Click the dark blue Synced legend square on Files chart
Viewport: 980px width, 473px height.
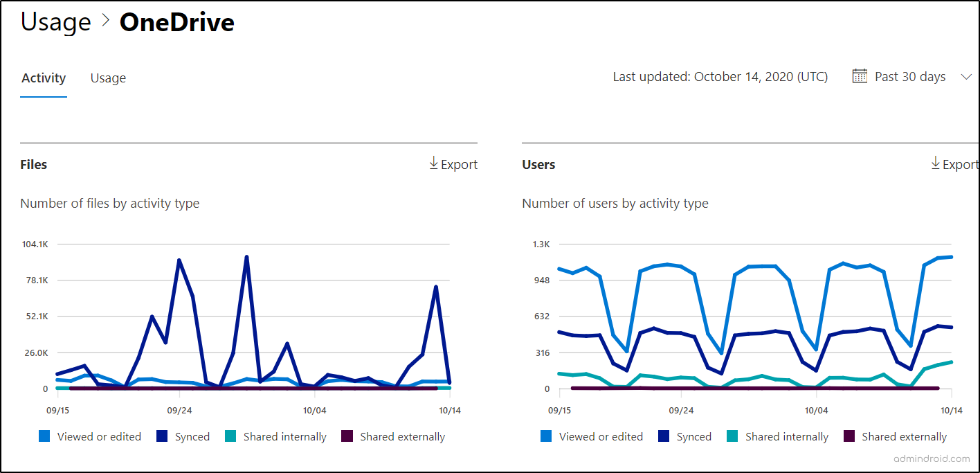pyautogui.click(x=161, y=436)
